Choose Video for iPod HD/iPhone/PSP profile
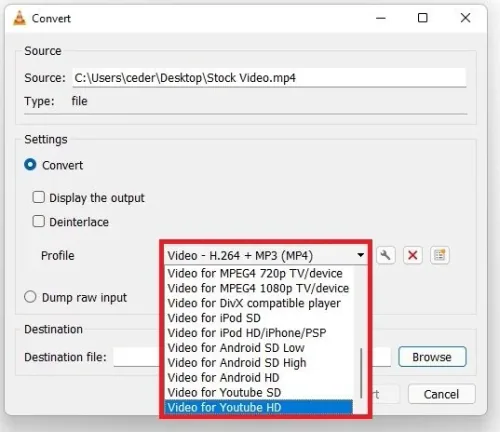The width and height of the screenshot is (500, 432). 259,333
